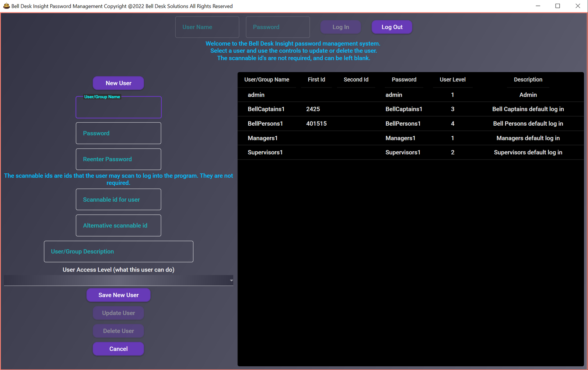The image size is (588, 370).
Task: Click the Reenter Password field
Action: click(x=118, y=159)
